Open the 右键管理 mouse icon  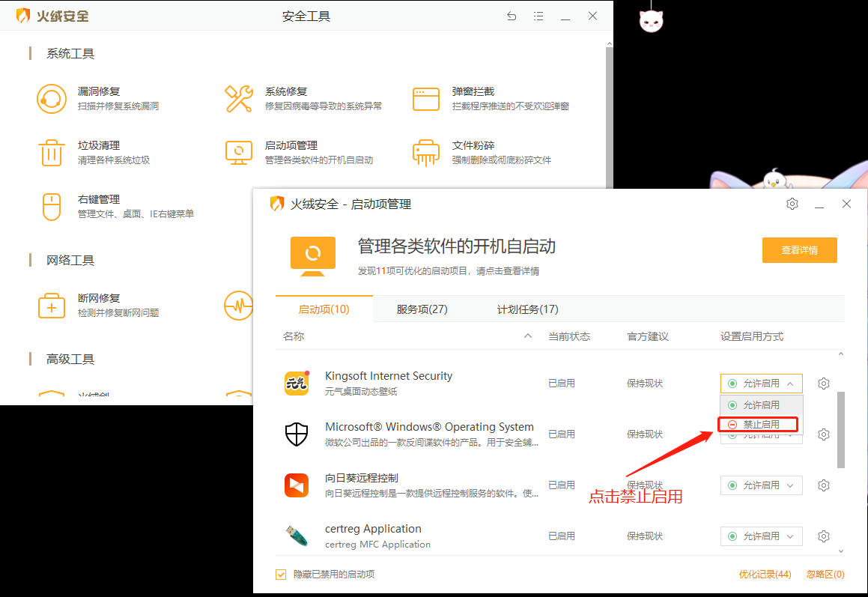tap(52, 207)
